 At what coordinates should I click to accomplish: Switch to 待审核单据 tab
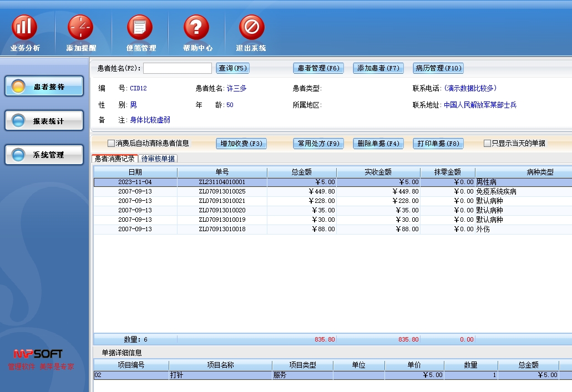[158, 159]
